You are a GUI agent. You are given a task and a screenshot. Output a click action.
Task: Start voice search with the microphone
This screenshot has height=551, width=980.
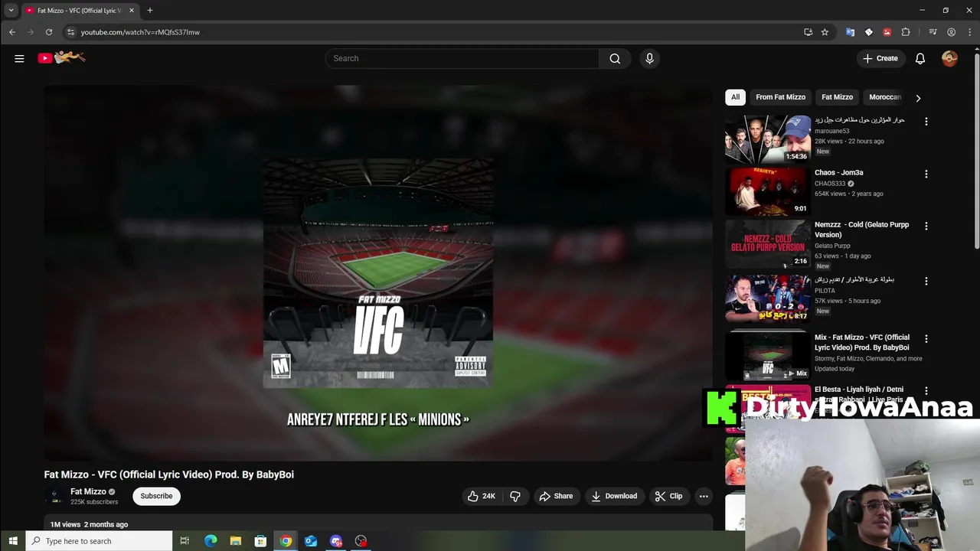coord(649,58)
